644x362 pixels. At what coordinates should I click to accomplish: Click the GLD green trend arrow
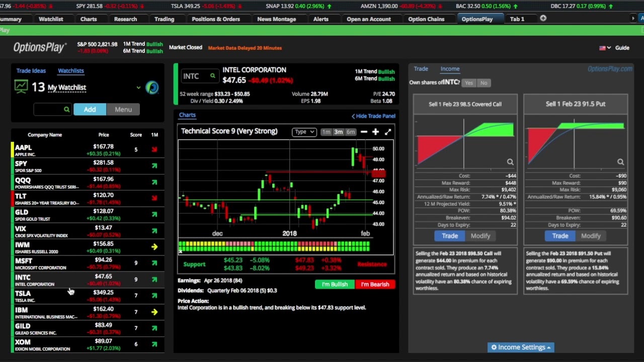click(x=154, y=214)
